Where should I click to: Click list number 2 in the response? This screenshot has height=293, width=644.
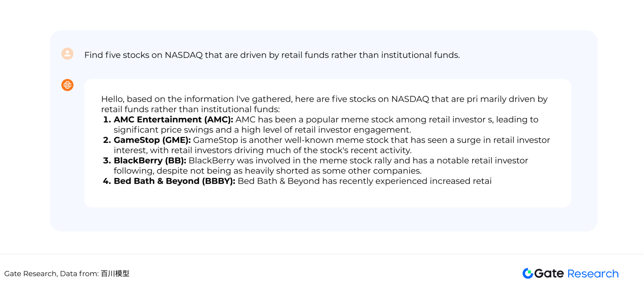pyautogui.click(x=107, y=140)
